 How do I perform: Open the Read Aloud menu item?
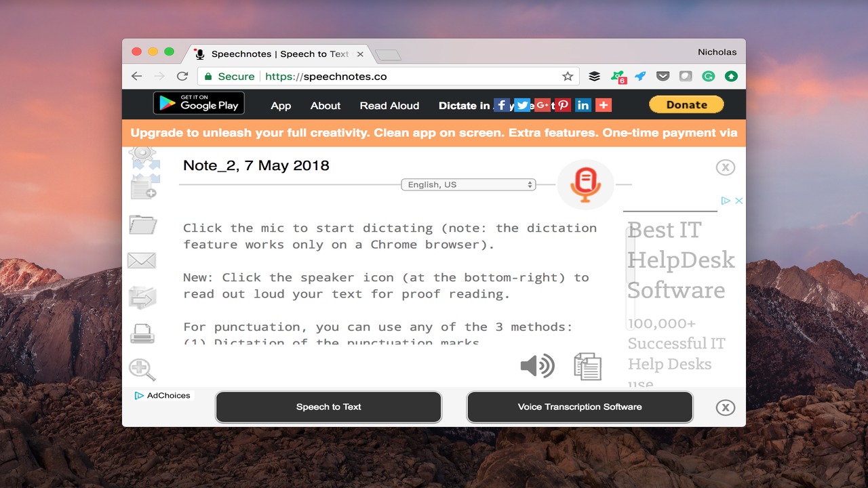point(389,106)
